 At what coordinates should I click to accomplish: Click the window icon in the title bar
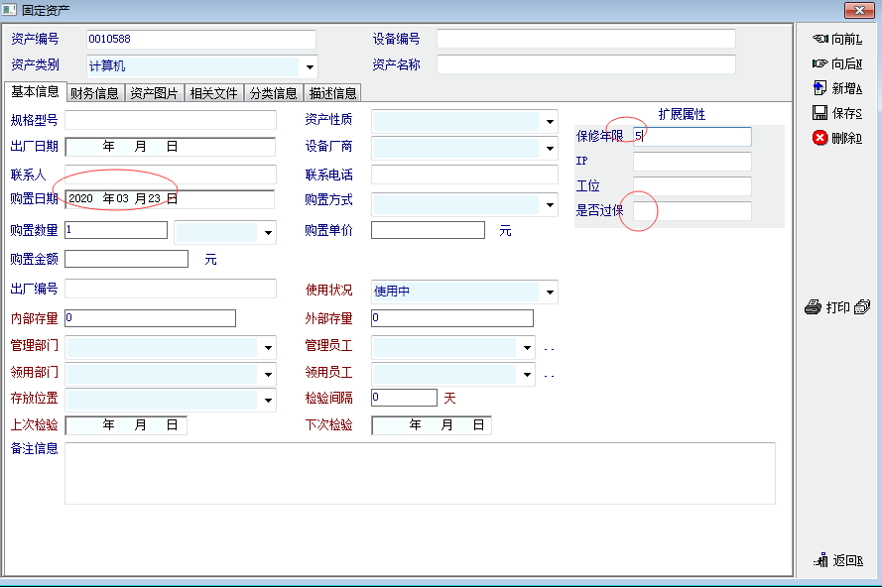pos(10,9)
